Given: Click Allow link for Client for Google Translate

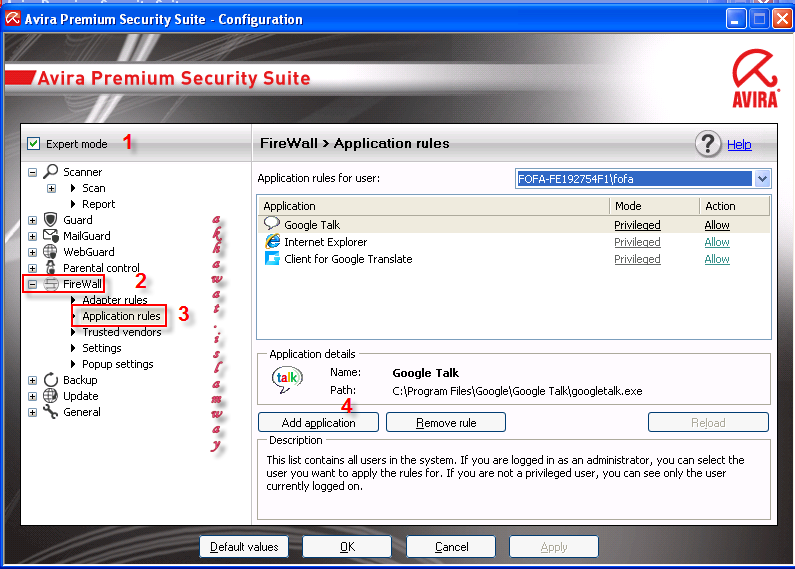Looking at the screenshot, I should [x=717, y=259].
